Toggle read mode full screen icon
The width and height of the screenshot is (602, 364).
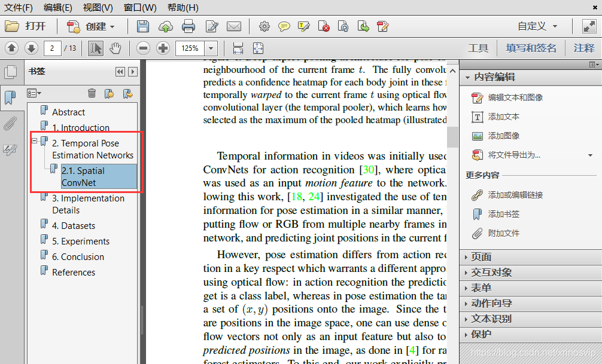coord(589,26)
